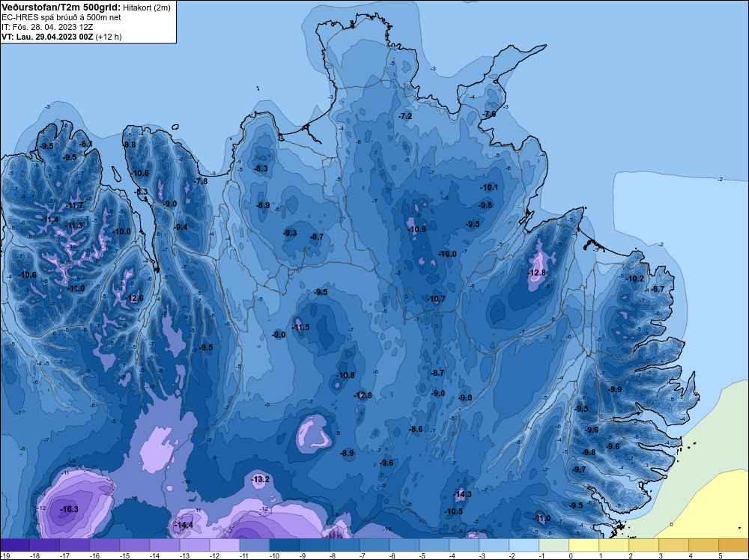Select legend swatch above the 0 label

584,545
